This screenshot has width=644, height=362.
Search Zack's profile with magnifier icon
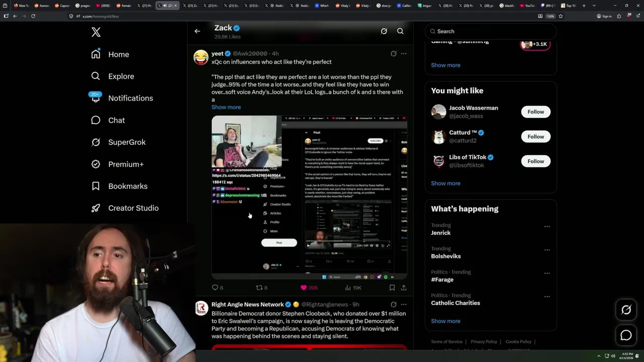[x=400, y=31]
